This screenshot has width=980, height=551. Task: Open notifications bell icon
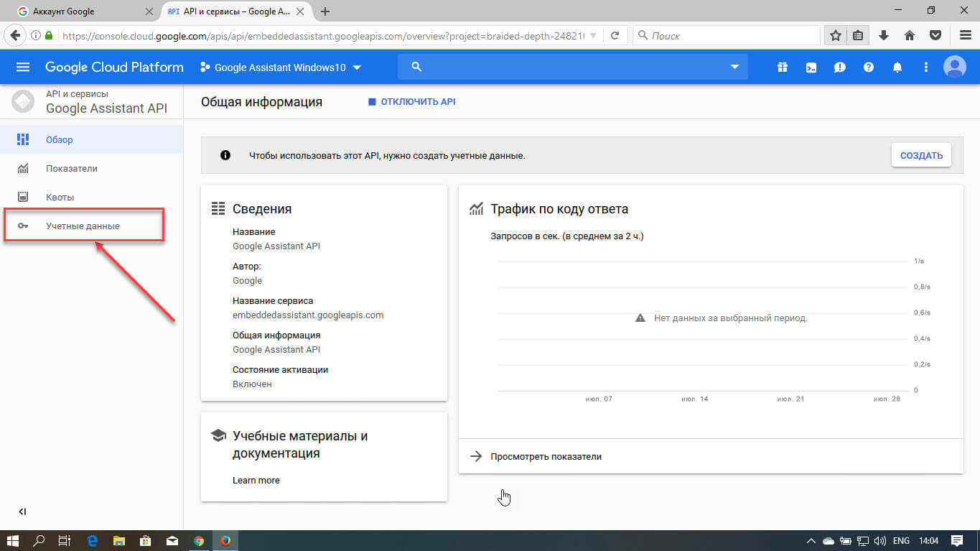pos(897,67)
